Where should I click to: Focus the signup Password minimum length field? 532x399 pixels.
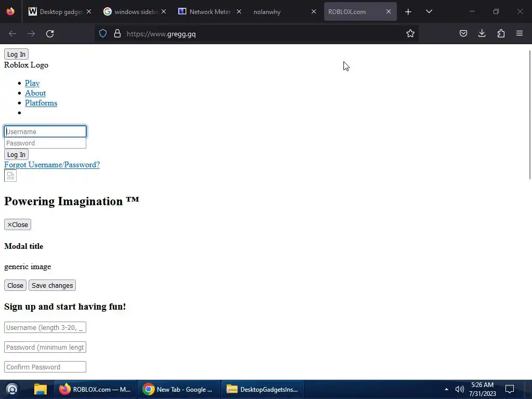point(45,347)
